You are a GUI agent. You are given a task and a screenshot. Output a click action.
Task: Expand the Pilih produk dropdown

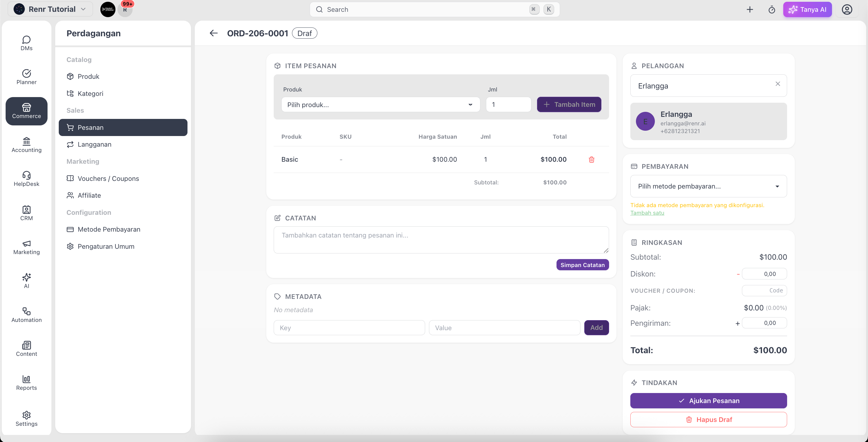coord(381,105)
